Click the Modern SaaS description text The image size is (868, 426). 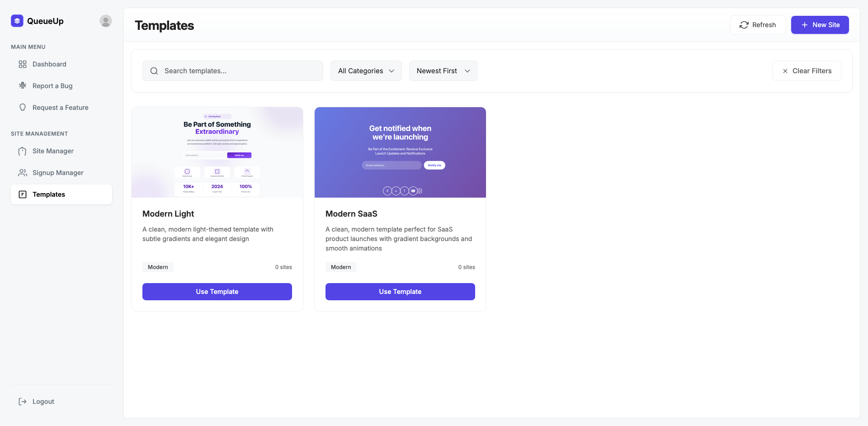(x=399, y=239)
